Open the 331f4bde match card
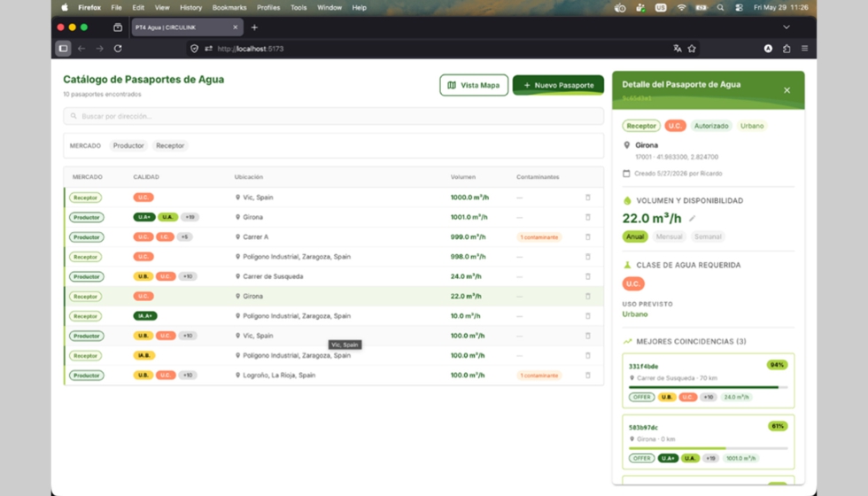 pos(708,381)
